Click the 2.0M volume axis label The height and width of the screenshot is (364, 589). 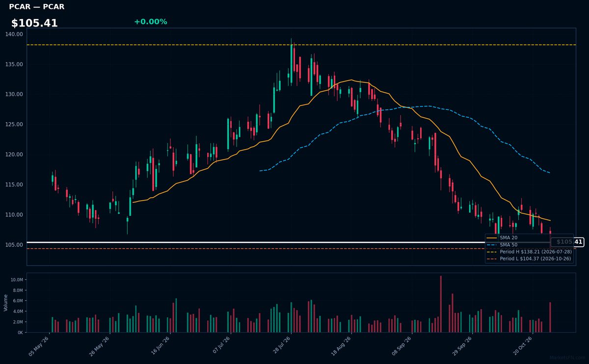tap(18, 322)
